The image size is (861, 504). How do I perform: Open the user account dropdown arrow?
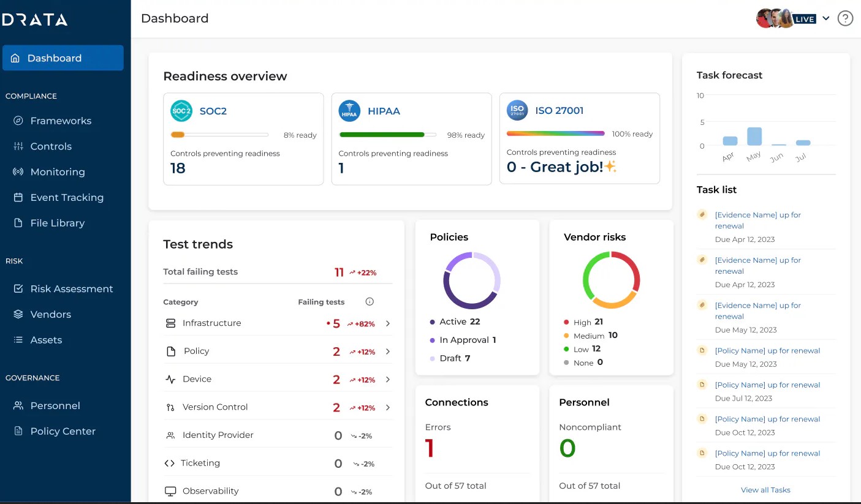tap(826, 18)
